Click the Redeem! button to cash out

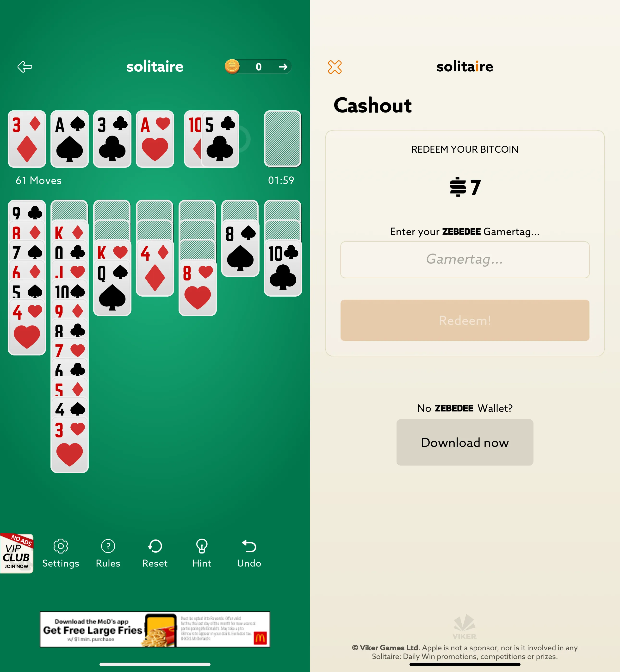pos(464,320)
